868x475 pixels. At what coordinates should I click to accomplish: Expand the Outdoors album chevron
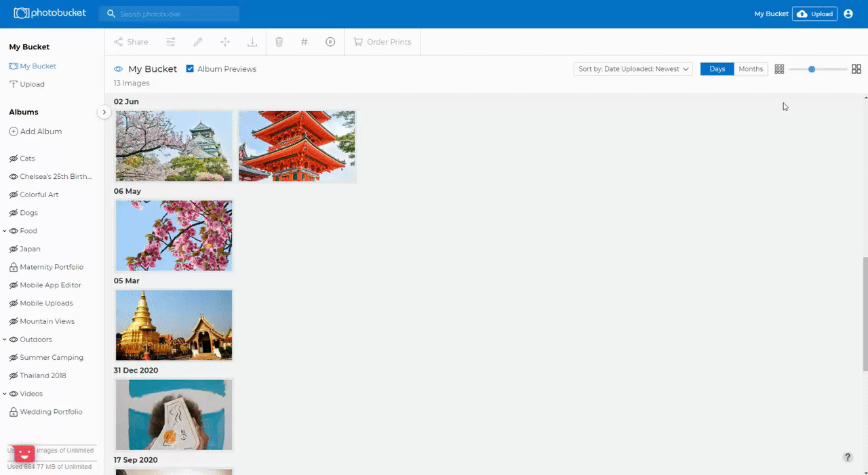pyautogui.click(x=5, y=339)
